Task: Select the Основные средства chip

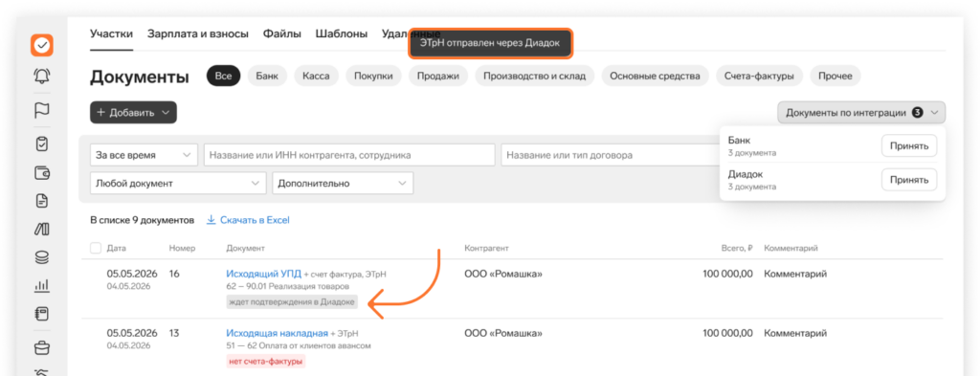Action: [x=655, y=77]
